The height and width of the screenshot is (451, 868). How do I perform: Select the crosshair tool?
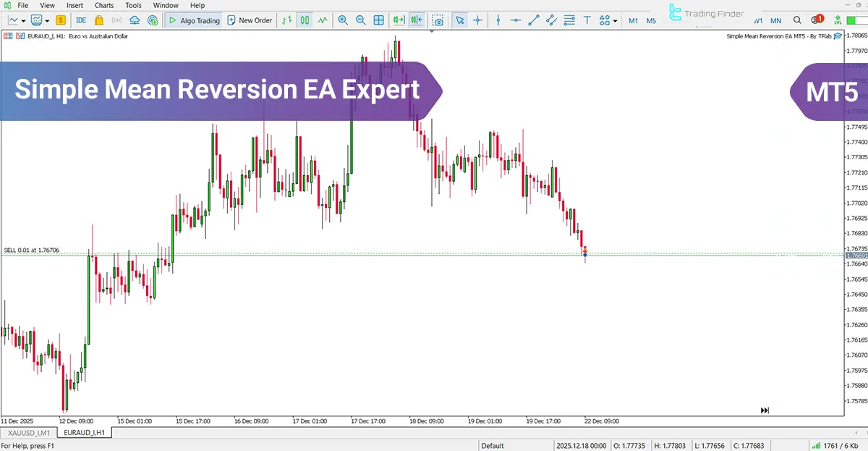click(x=479, y=20)
